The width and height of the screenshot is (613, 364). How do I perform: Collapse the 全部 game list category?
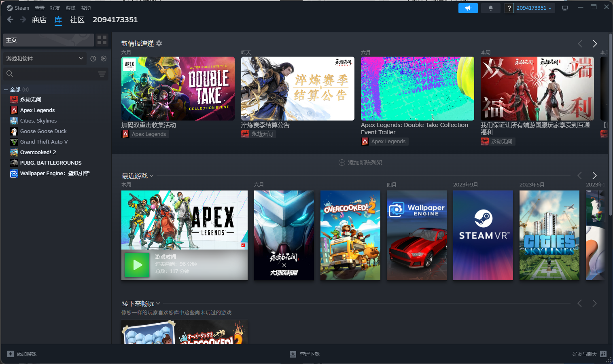[x=6, y=90]
